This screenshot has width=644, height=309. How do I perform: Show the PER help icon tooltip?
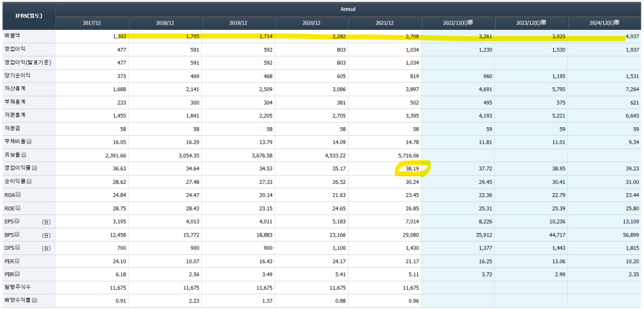[x=17, y=261]
